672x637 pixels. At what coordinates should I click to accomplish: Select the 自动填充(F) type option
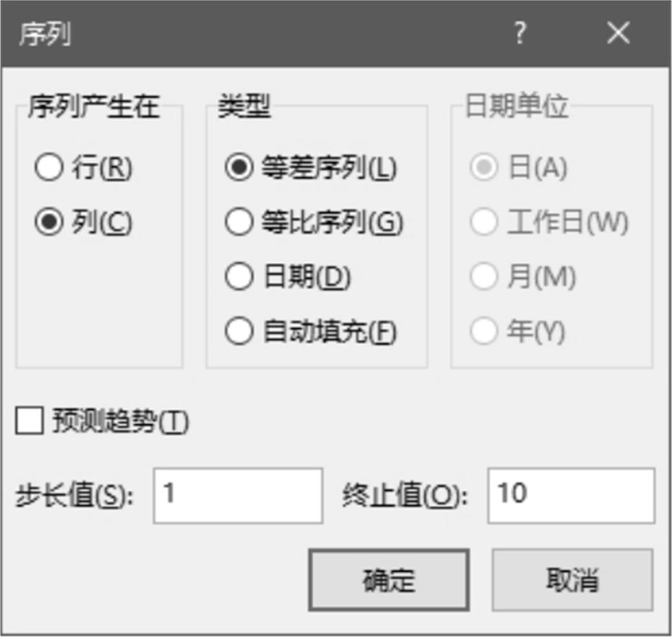[x=239, y=332]
